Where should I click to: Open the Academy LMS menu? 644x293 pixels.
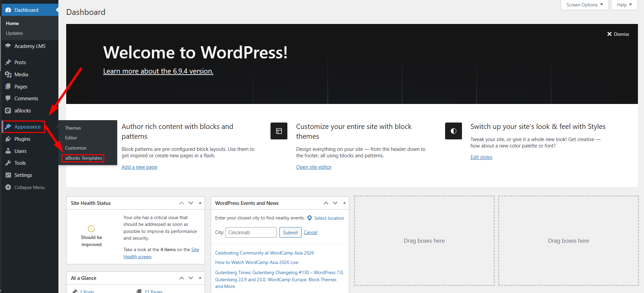[x=30, y=46]
